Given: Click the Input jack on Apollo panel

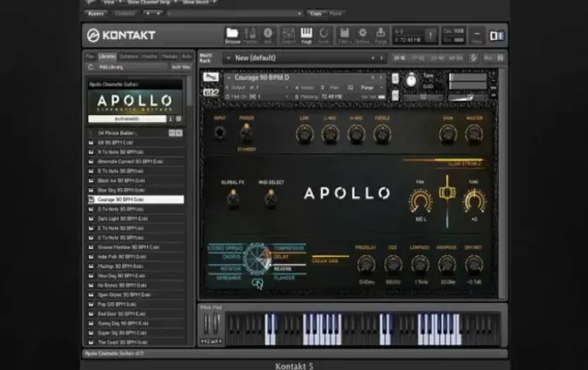Looking at the screenshot, I should pos(220,133).
